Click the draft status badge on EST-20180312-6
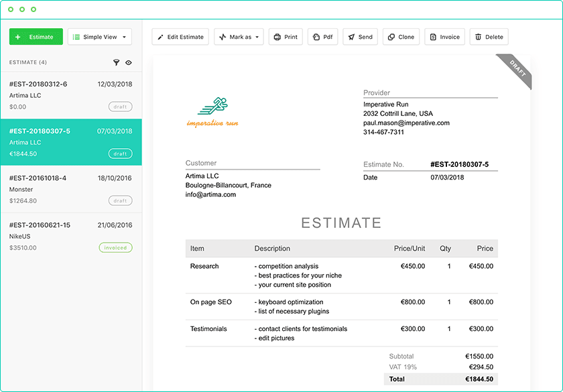The width and height of the screenshot is (563, 392). tap(120, 106)
